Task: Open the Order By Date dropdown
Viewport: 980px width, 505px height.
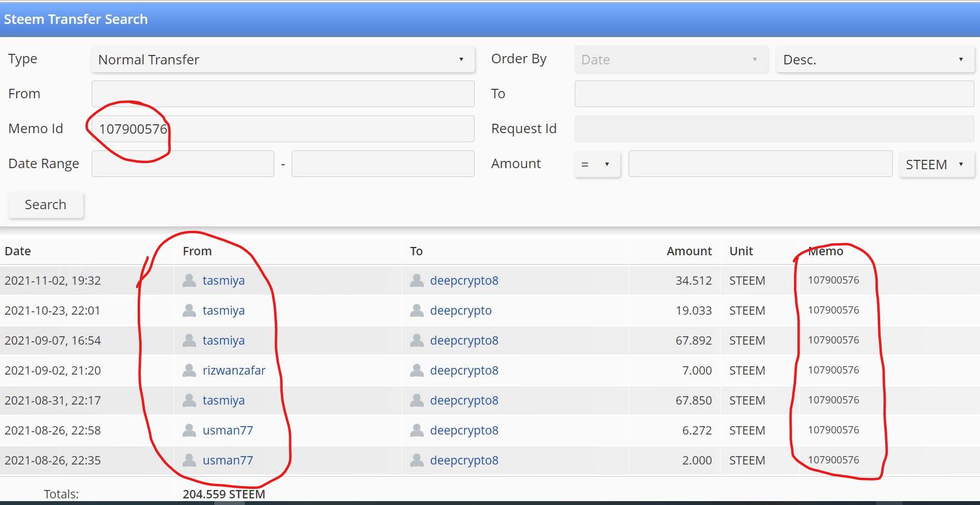Action: click(671, 59)
